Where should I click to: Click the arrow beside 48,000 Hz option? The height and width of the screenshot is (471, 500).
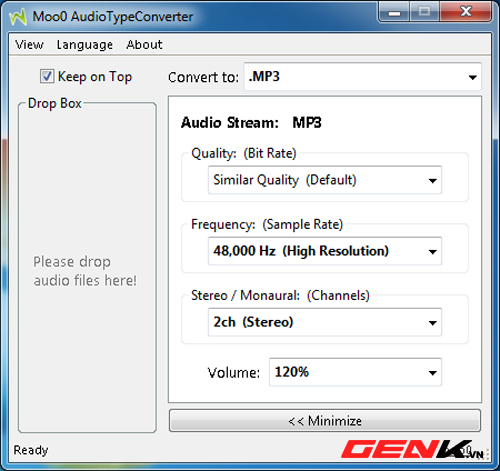[432, 252]
